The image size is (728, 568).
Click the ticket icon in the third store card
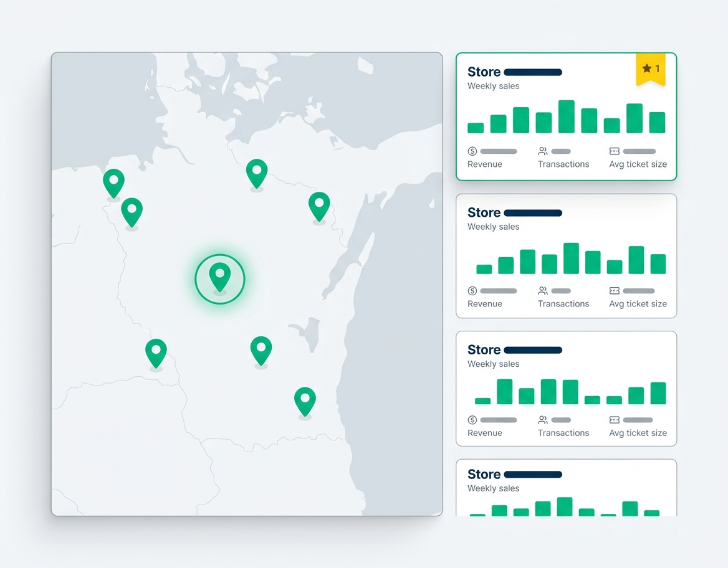pos(615,420)
